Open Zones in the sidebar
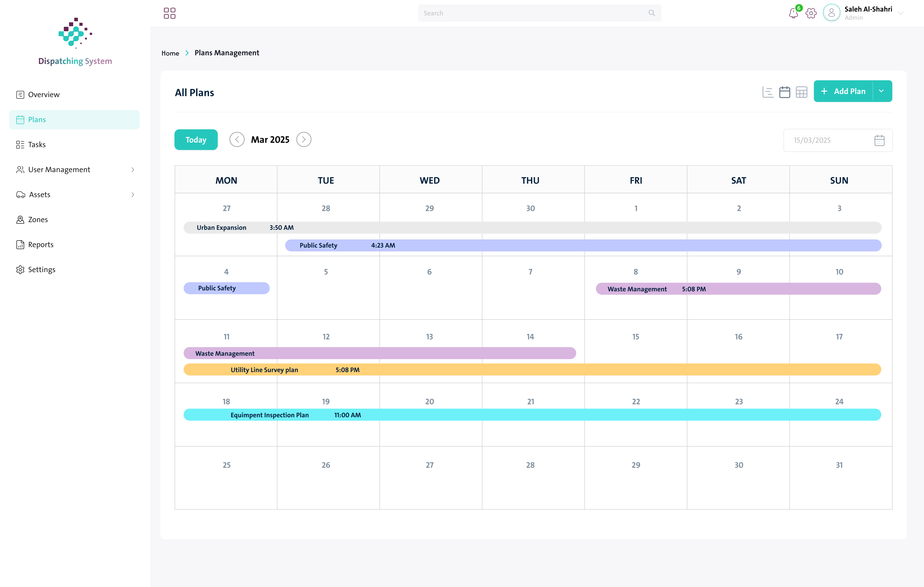 point(74,220)
